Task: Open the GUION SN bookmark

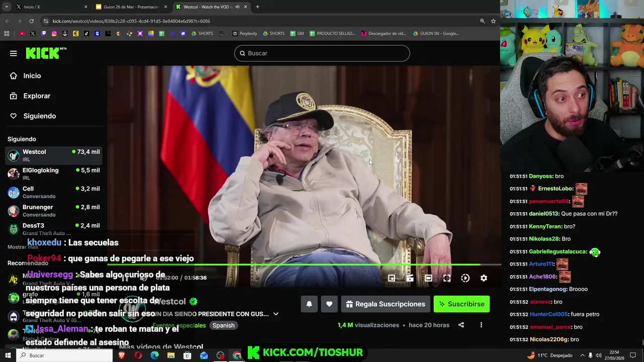Action: (x=436, y=34)
